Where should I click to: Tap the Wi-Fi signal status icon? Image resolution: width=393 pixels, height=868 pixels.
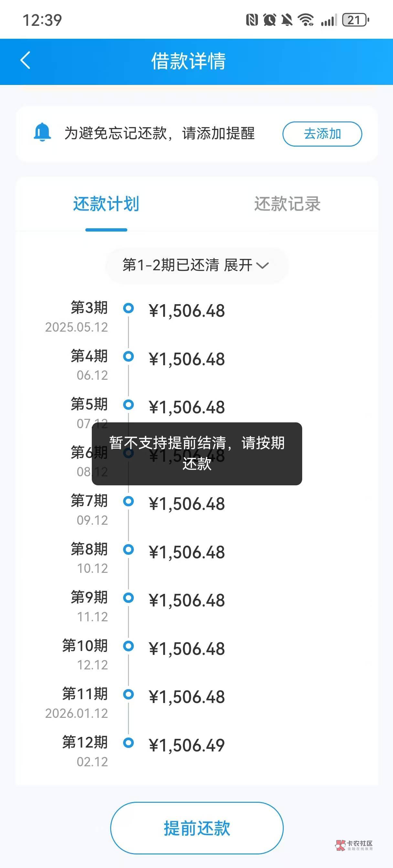click(306, 20)
